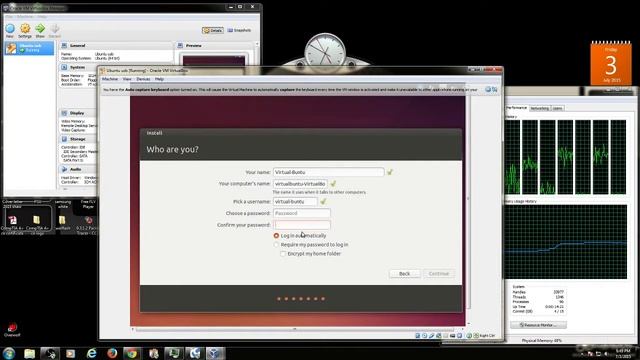Click the Confirm your password field

(302, 225)
